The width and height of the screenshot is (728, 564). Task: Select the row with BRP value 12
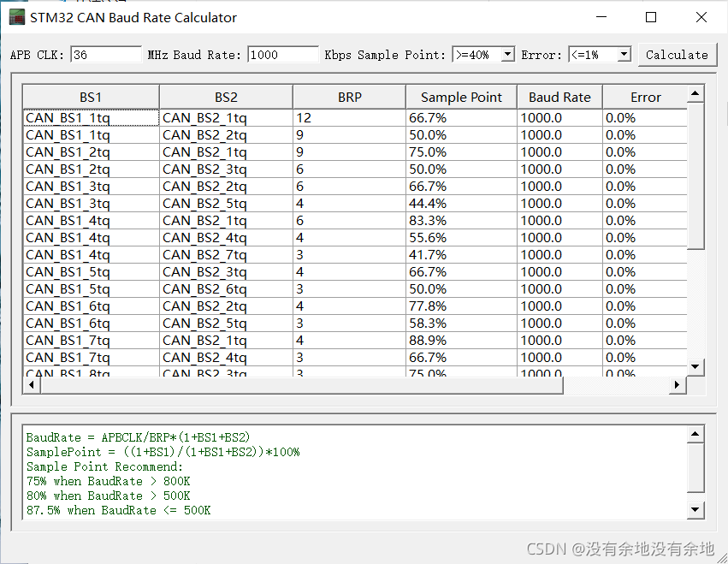pyautogui.click(x=349, y=117)
